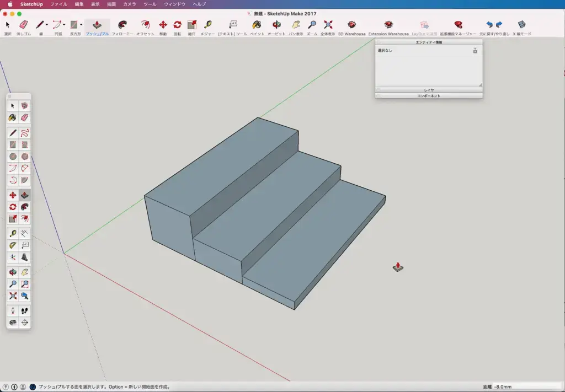
Task: Select the Position Camera tool
Action: tap(13, 310)
